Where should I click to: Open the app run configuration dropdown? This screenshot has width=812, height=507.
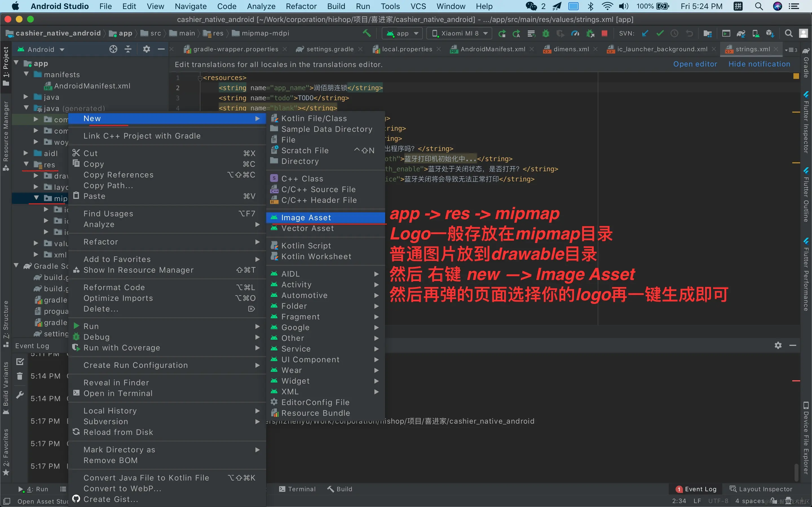coord(402,33)
